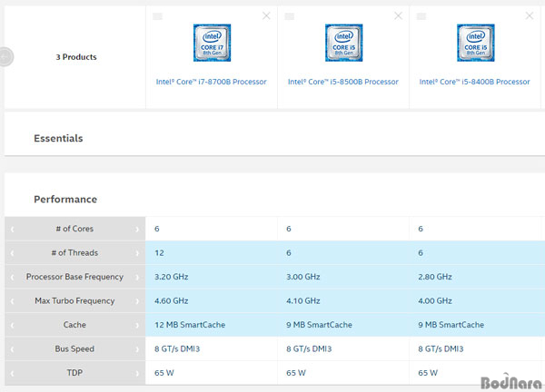
Task: Open the i5-8500B Core i5 badge image
Action: pyautogui.click(x=343, y=43)
